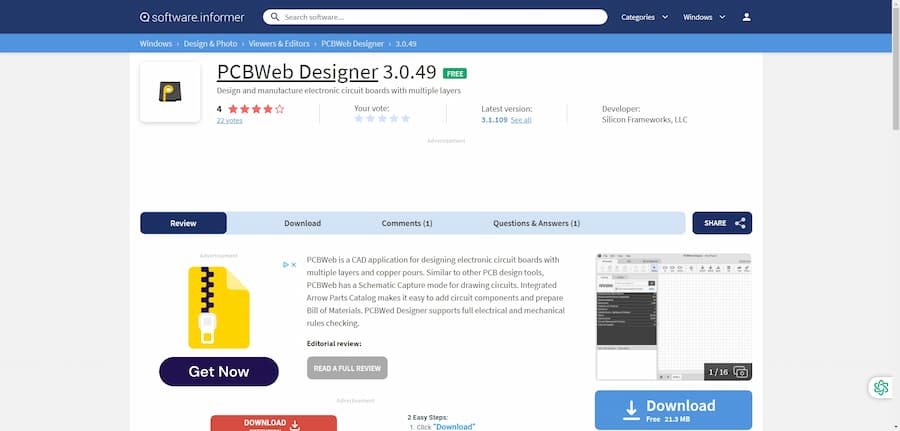Expand the Windows platform dropdown

tap(704, 17)
